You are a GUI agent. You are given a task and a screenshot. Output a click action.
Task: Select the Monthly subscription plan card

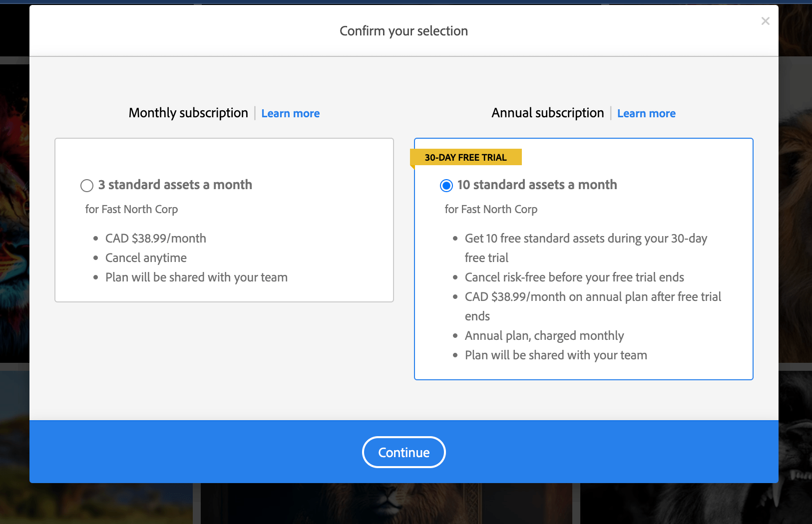[224, 220]
